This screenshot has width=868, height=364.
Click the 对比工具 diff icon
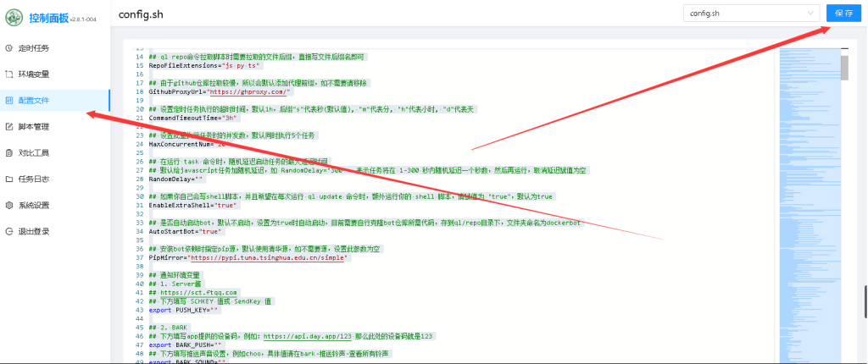click(9, 152)
